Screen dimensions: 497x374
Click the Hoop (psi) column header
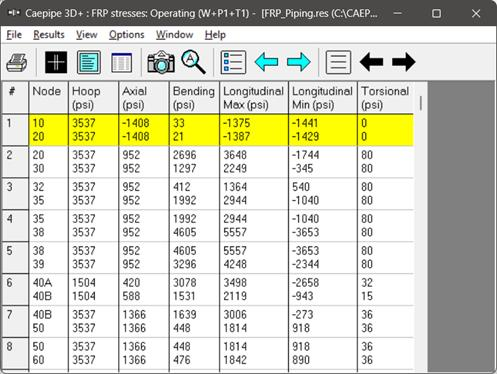(x=93, y=98)
